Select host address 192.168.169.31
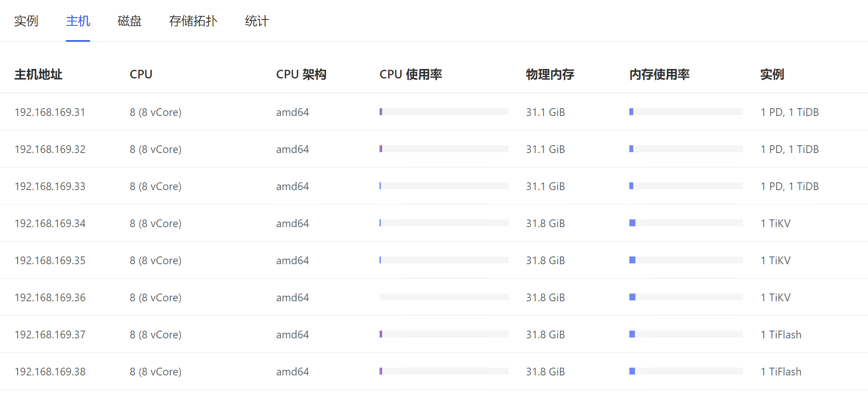This screenshot has width=868, height=403. click(x=50, y=112)
